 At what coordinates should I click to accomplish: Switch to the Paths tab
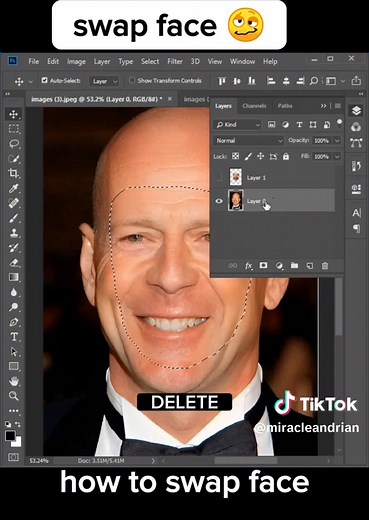[x=285, y=106]
